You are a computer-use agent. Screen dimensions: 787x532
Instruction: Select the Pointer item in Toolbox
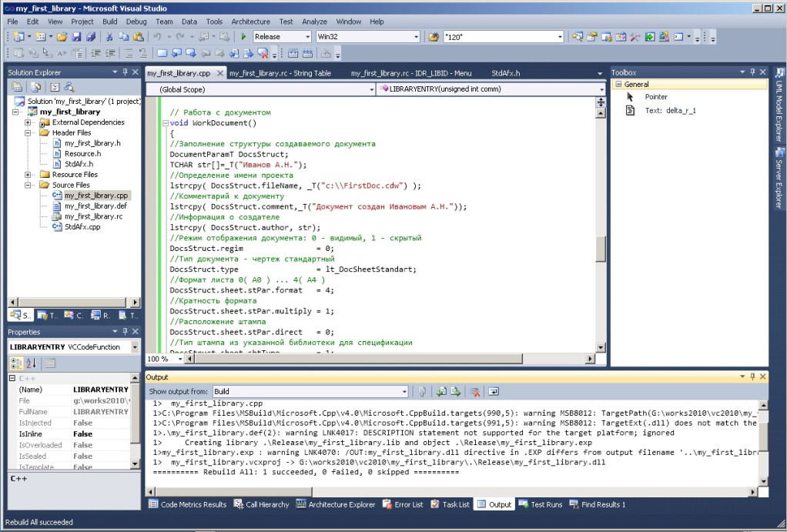pyautogui.click(x=656, y=97)
